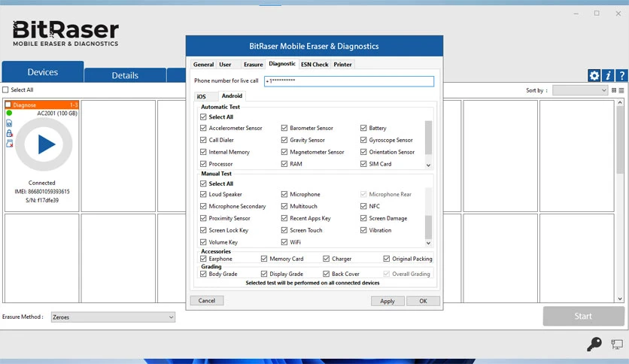
Task: Toggle the NFC checkbox
Action: point(363,206)
